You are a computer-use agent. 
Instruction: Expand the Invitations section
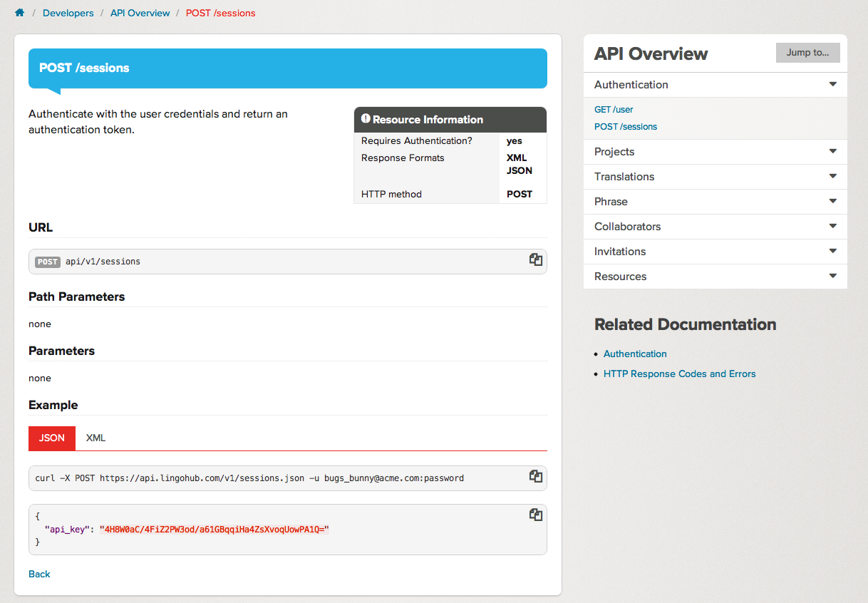coord(832,252)
